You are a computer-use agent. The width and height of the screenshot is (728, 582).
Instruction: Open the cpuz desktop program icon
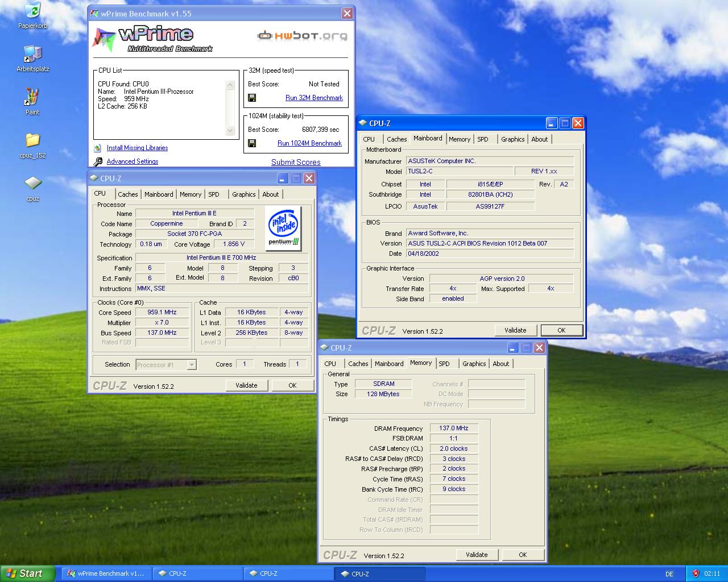tap(32, 184)
